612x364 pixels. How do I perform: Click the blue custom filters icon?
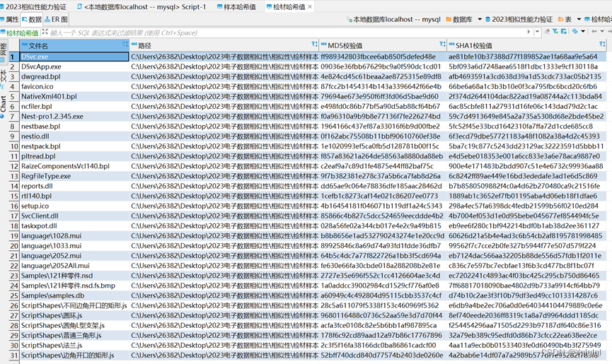coord(575,32)
